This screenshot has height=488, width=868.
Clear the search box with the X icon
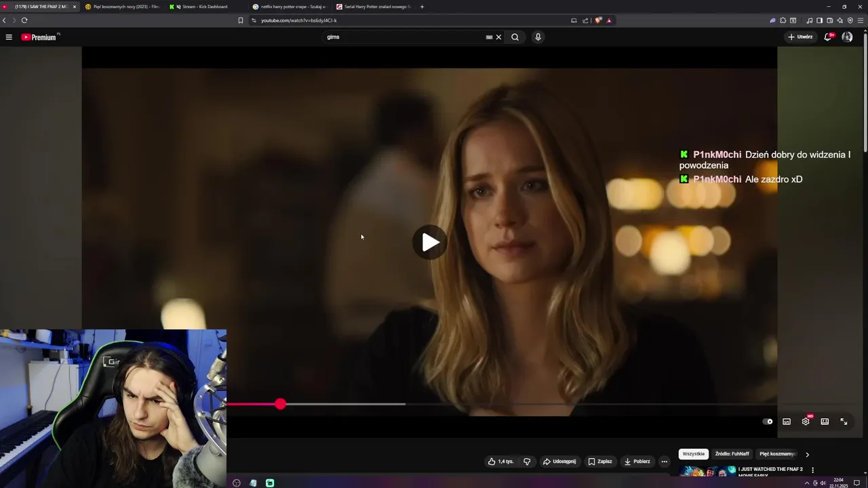[498, 37]
